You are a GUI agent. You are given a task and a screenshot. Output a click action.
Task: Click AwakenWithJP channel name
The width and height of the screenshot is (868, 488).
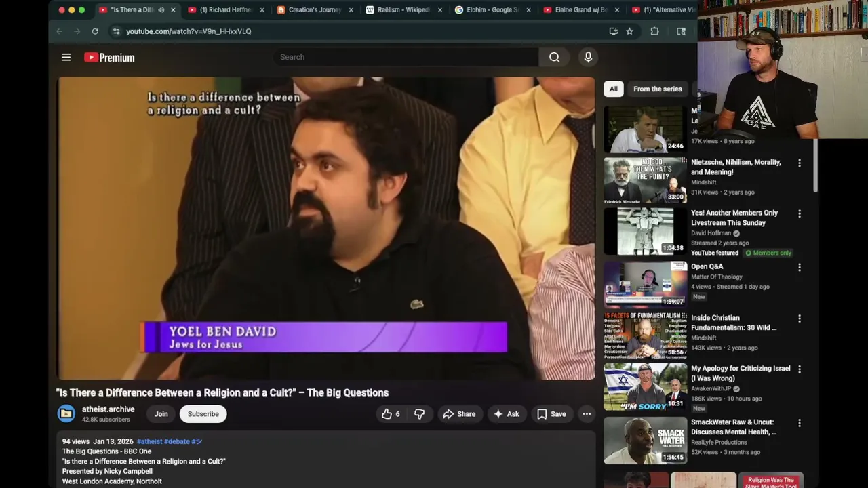(x=711, y=389)
